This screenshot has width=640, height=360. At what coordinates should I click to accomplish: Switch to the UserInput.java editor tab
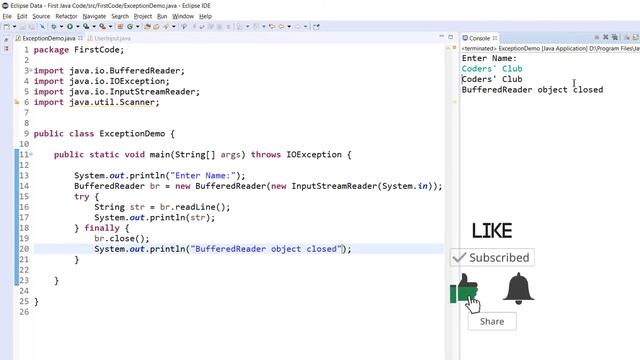pyautogui.click(x=109, y=38)
